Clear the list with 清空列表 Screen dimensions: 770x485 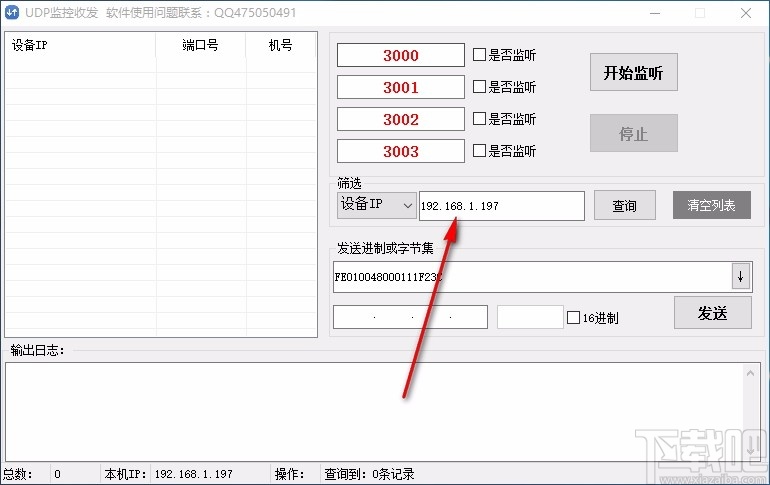[x=712, y=205]
